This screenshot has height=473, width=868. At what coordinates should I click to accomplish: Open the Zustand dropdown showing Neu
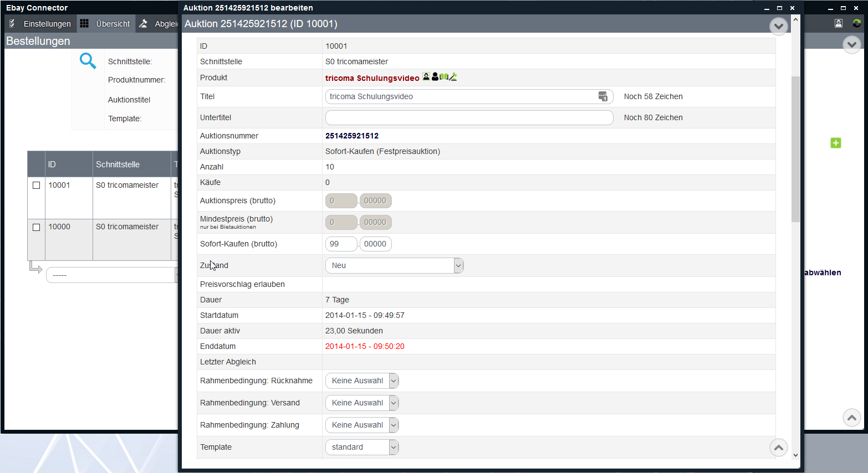pos(394,265)
